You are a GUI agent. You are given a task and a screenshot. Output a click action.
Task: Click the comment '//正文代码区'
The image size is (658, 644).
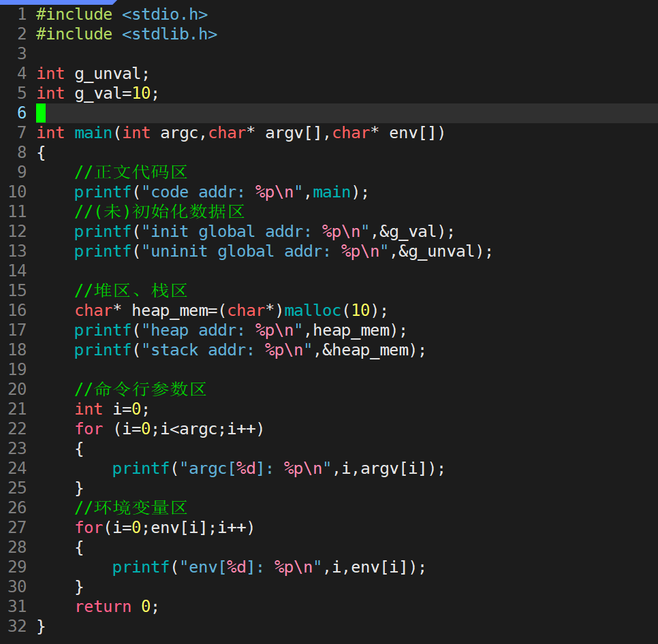[131, 172]
